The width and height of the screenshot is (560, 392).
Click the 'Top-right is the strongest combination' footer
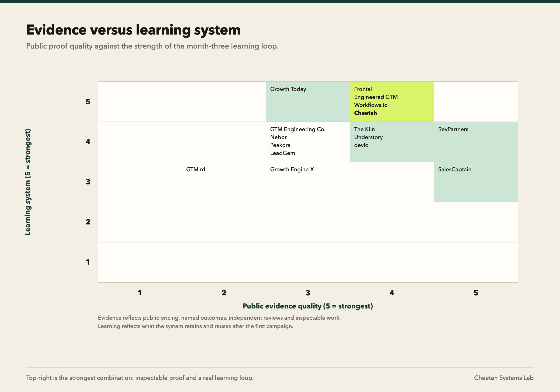[x=140, y=378]
